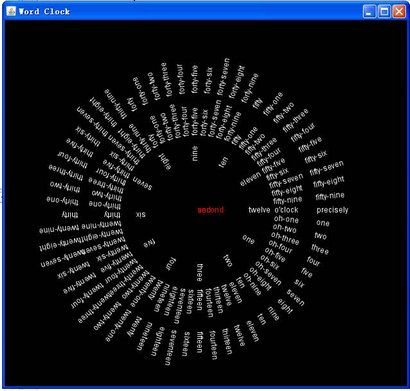Click 'oh-nine' in the minutes ring
Screen dimensions: 410x391
coord(252,284)
